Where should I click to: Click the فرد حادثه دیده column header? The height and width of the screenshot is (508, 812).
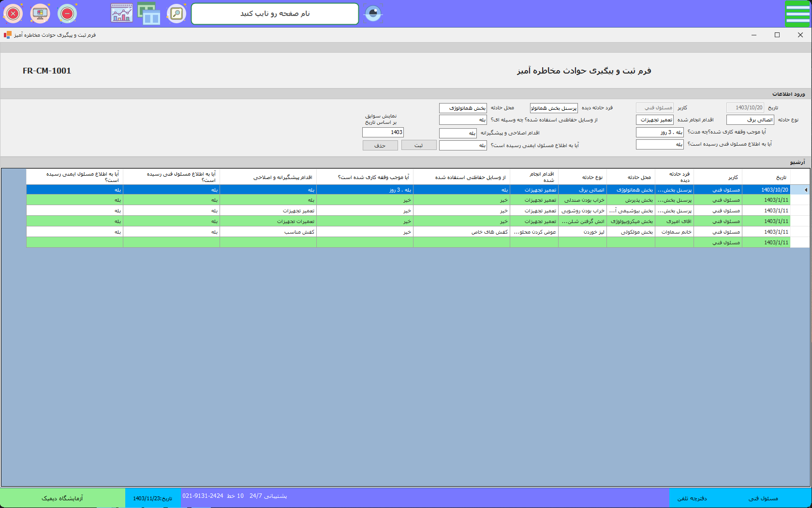point(674,177)
